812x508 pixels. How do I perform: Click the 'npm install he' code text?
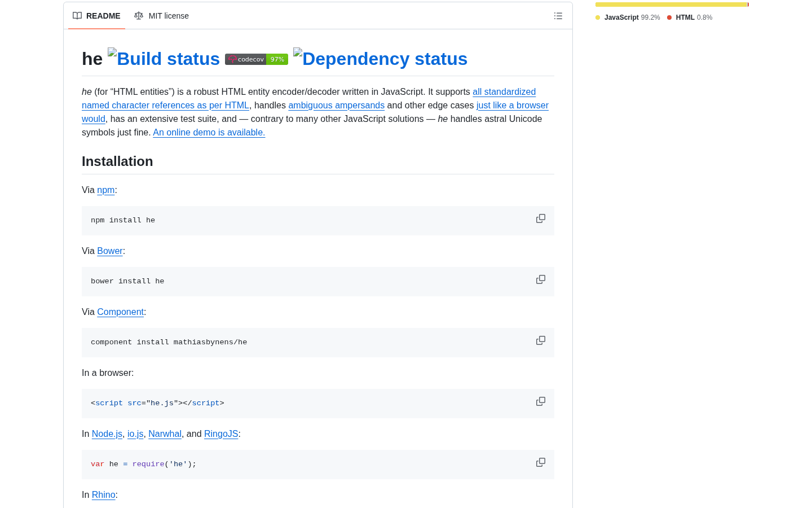tap(123, 220)
